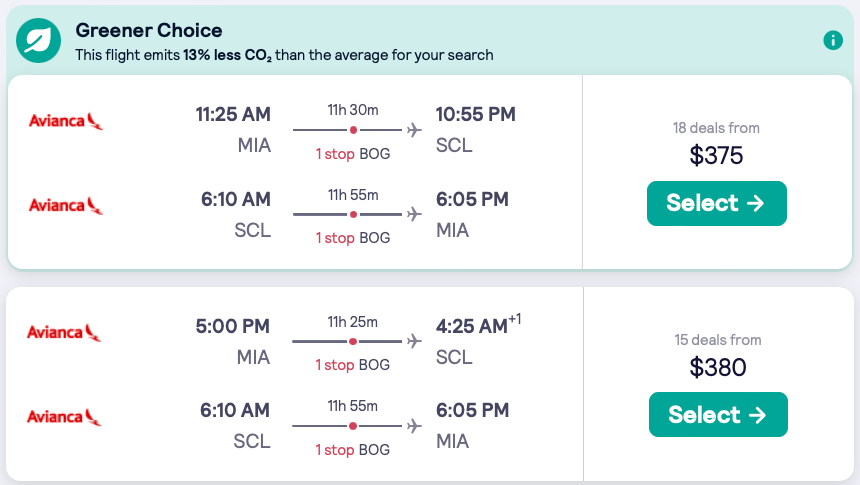Click Avianca logo on 5:00 PM flight
This screenshot has width=860, height=485.
click(x=66, y=333)
